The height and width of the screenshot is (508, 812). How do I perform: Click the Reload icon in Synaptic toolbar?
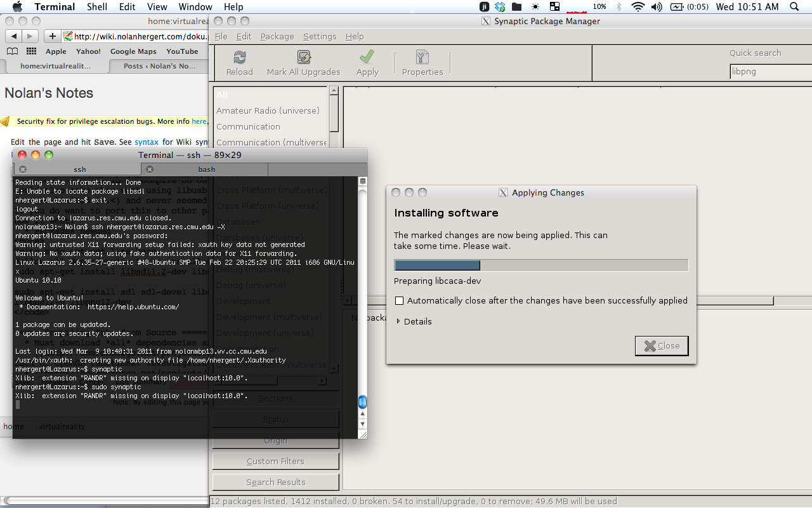pyautogui.click(x=240, y=58)
